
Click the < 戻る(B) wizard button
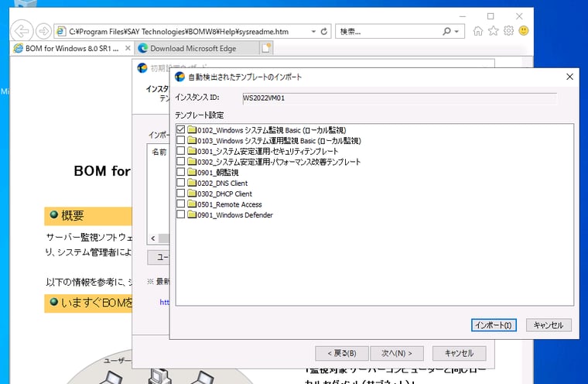342,353
